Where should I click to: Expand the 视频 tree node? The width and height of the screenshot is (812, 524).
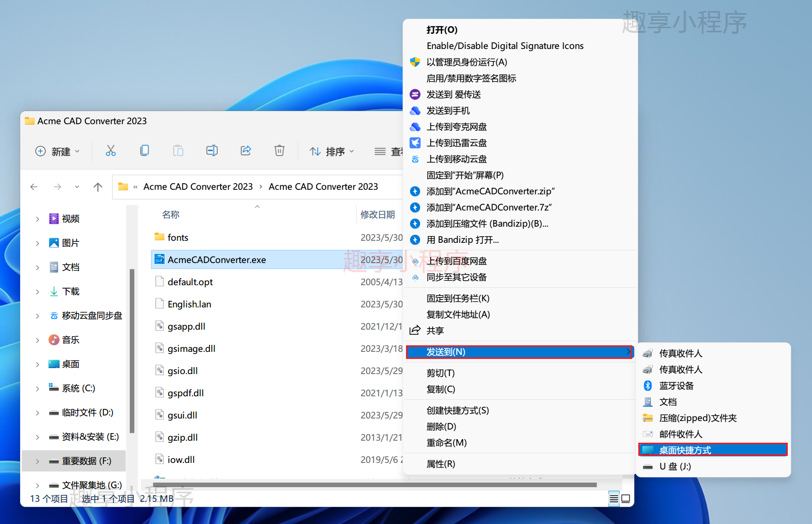tap(37, 219)
